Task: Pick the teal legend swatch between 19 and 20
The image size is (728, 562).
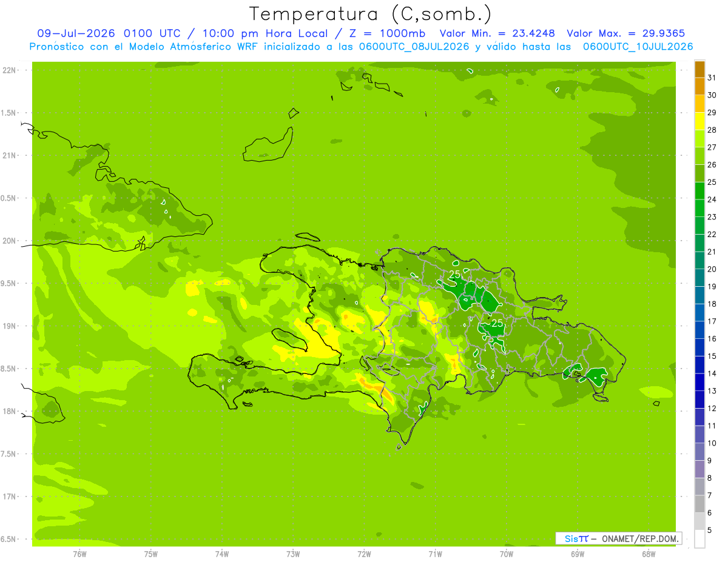Action: [699, 278]
